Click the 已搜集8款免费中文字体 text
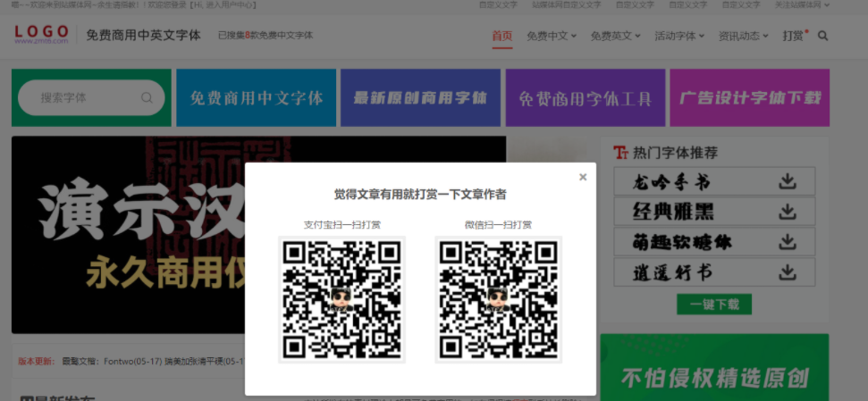 tap(265, 36)
